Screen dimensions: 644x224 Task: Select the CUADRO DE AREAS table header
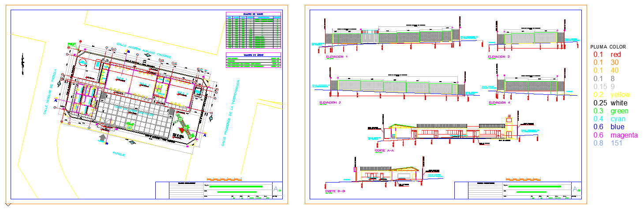(253, 55)
